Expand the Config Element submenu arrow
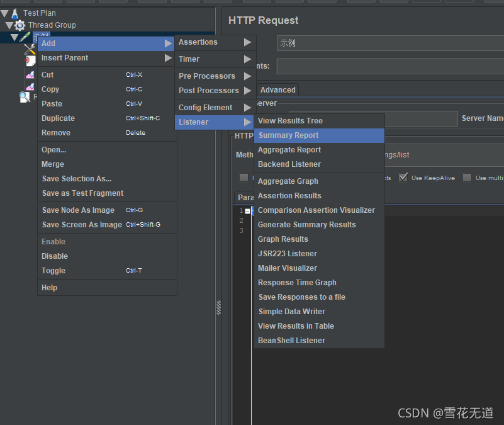504x425 pixels. (x=247, y=108)
